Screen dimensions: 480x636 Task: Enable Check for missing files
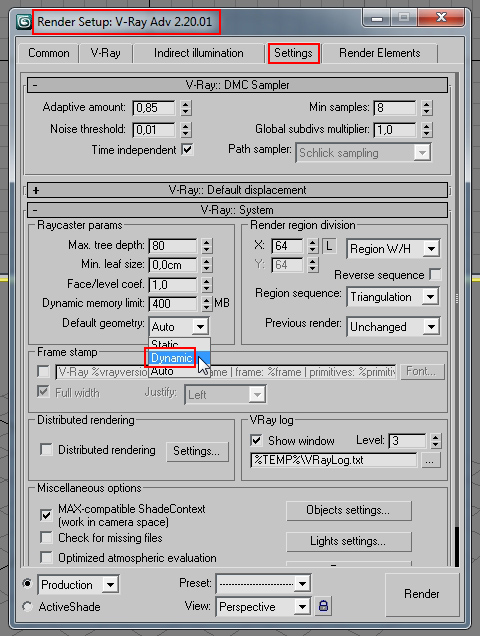pos(46,537)
